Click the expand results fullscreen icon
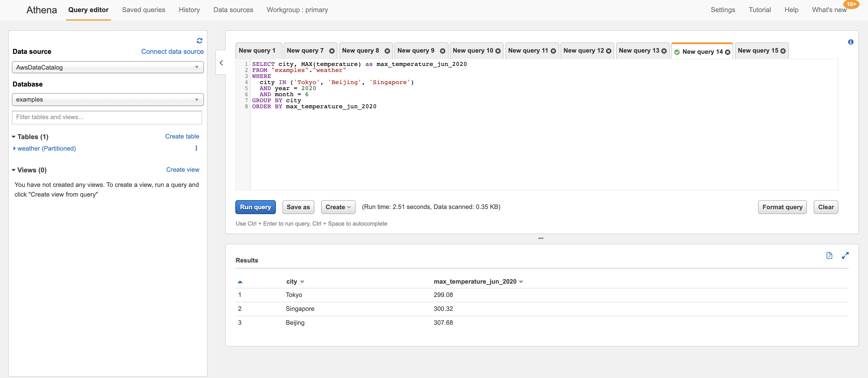The height and width of the screenshot is (378, 868). tap(845, 256)
